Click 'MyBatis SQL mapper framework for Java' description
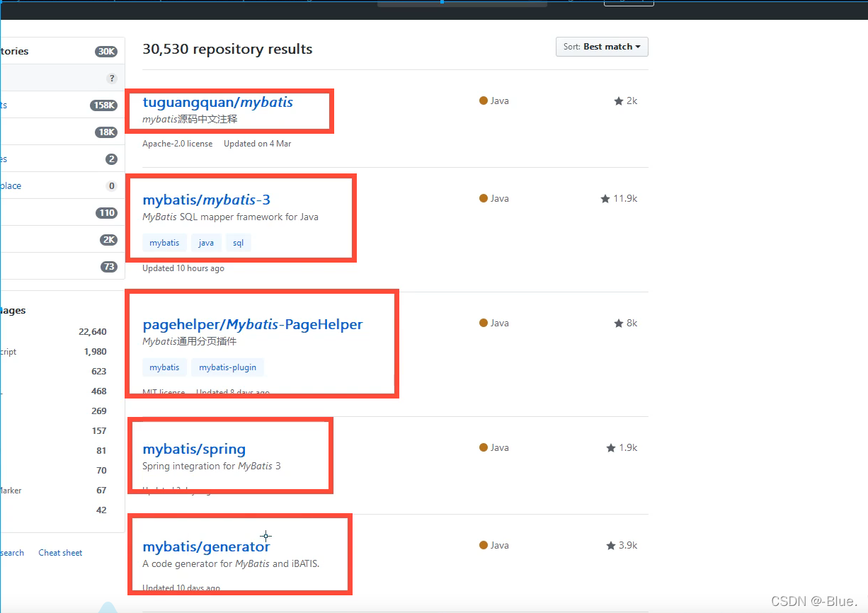Screen dimensions: 868x613 click(230, 217)
